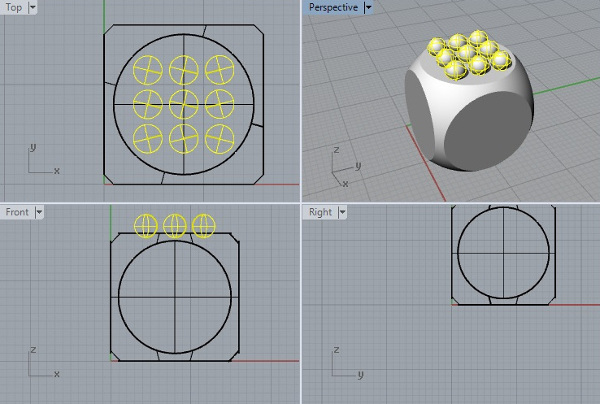The width and height of the screenshot is (600, 404).
Task: Open the Perspective viewport dropdown arrow
Action: pos(368,7)
